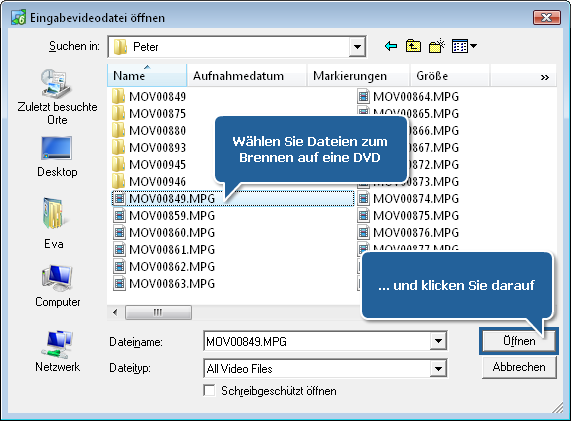Go back using the blue arrow icon
This screenshot has height=421, width=571.
391,46
